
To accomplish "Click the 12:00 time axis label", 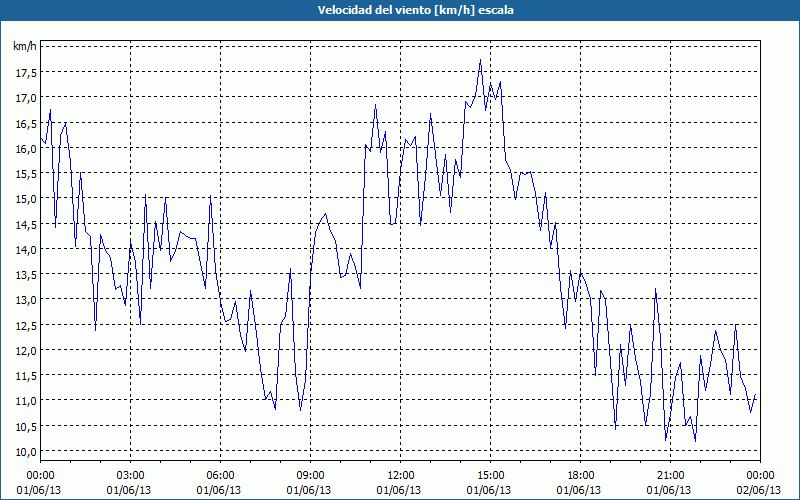I will click(401, 476).
